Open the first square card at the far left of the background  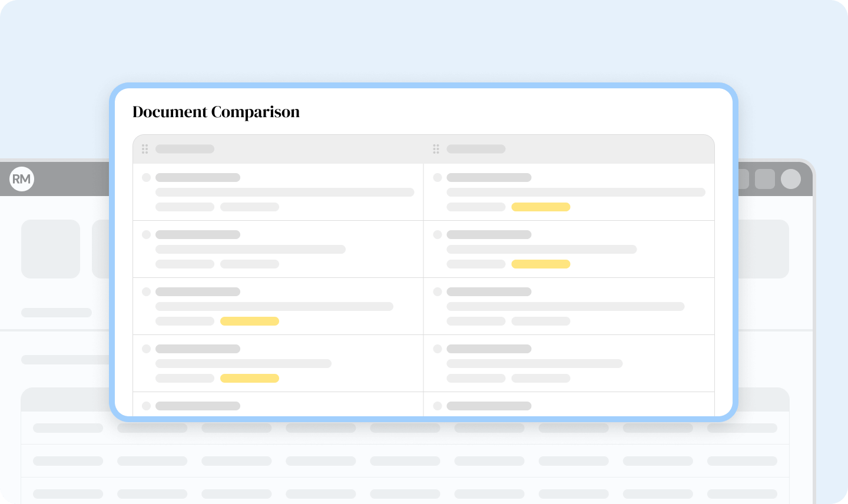(51, 248)
